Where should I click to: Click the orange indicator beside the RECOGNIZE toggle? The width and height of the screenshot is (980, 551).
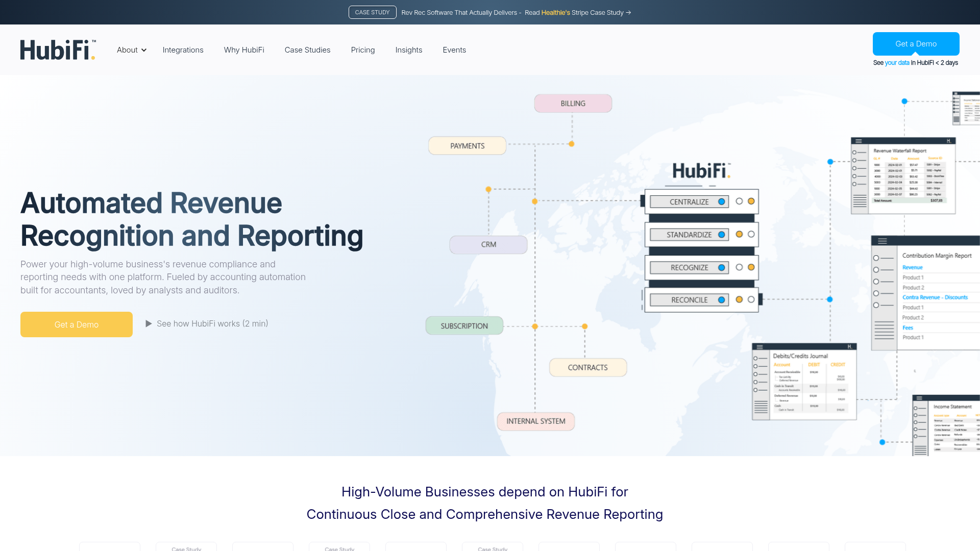coord(751,266)
